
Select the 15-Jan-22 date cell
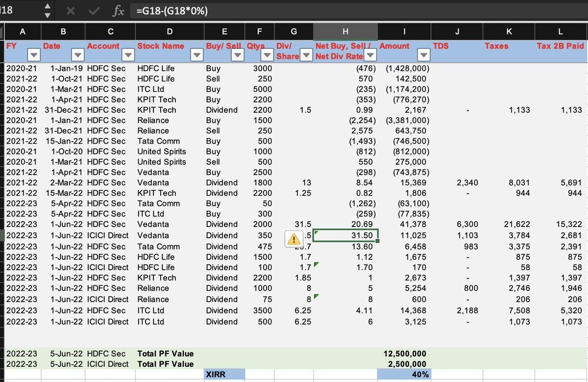[x=63, y=141]
